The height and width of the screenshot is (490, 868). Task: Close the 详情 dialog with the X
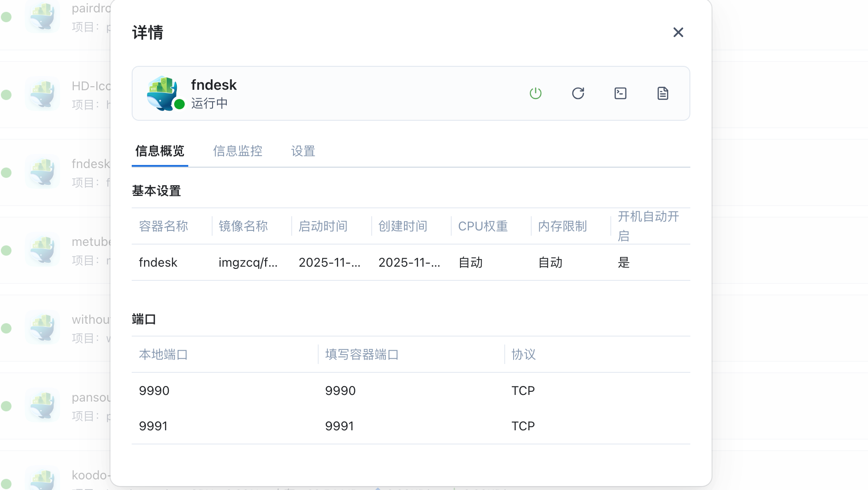click(x=678, y=32)
